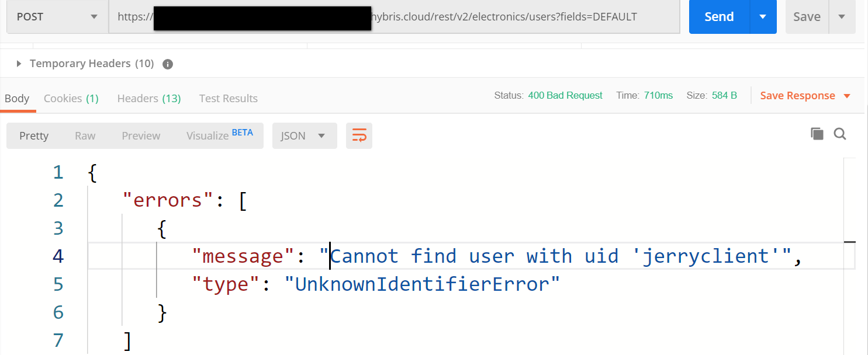Expand the Temporary Headers section

click(x=19, y=64)
